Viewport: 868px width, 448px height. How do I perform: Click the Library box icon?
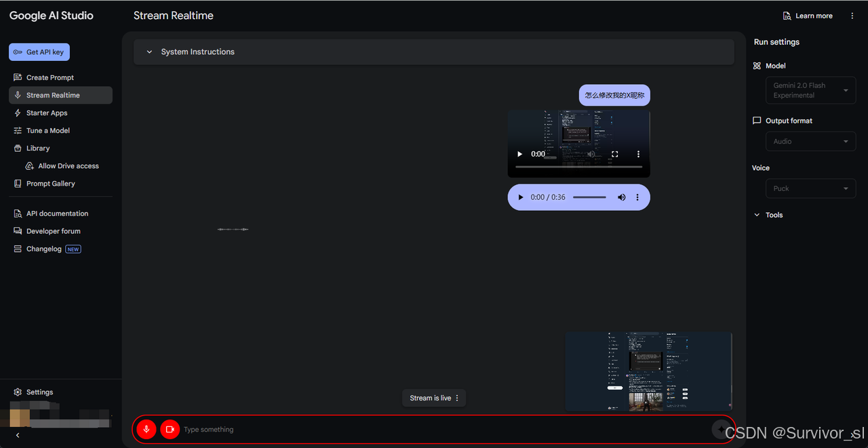pyautogui.click(x=18, y=148)
